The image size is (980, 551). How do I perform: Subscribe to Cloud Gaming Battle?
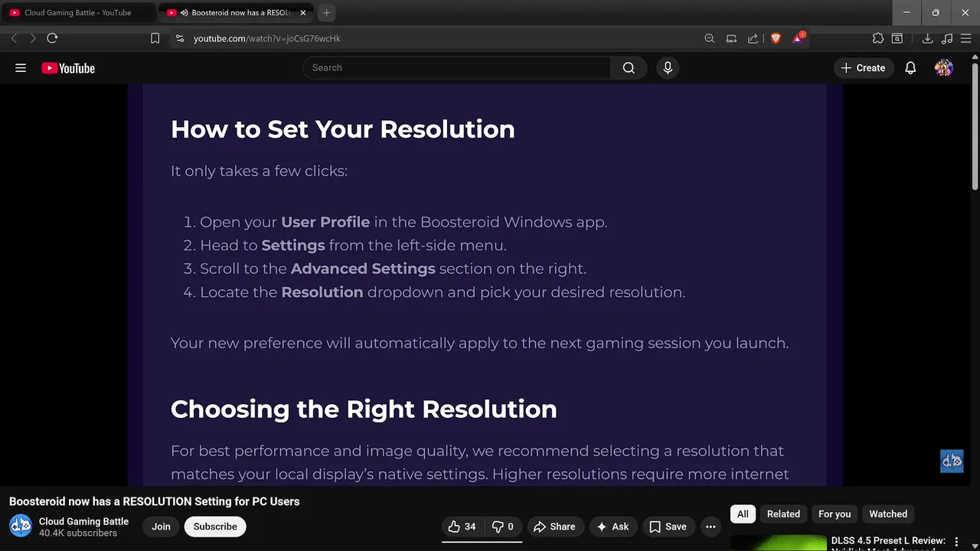[x=215, y=527]
